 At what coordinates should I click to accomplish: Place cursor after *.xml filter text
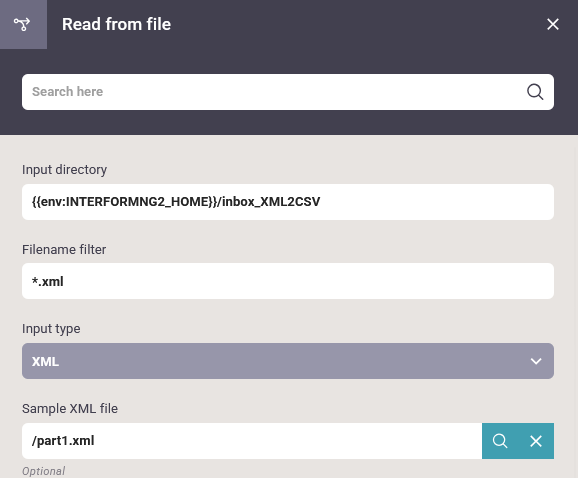[x=64, y=282]
